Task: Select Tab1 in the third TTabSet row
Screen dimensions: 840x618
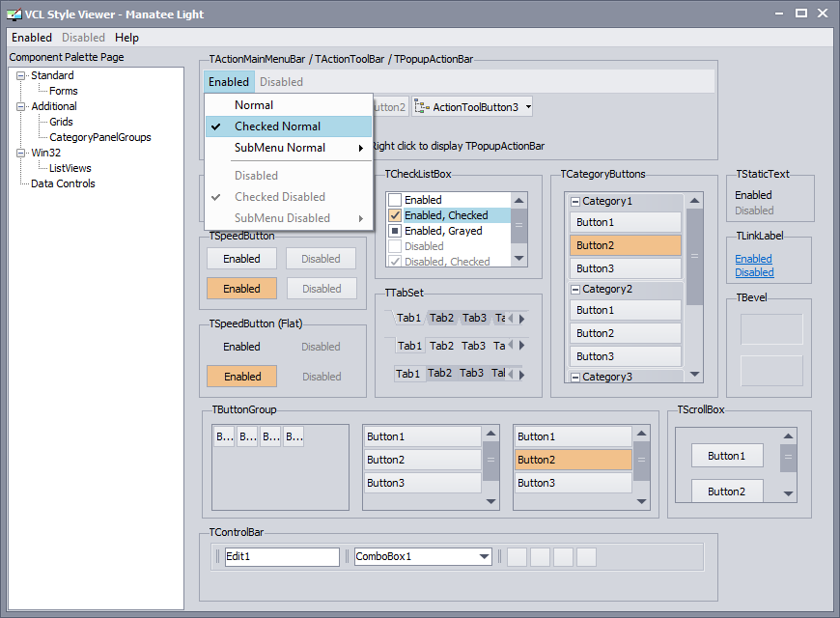Action: click(x=407, y=373)
